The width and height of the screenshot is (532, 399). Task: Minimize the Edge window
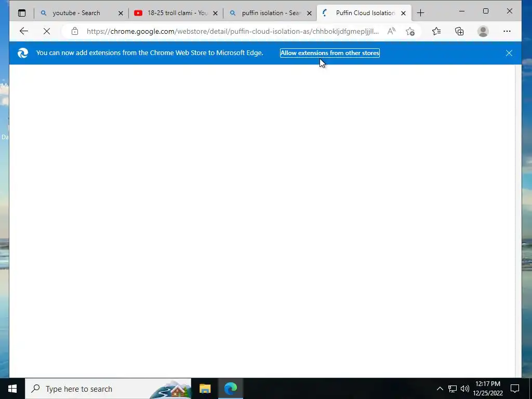(462, 11)
